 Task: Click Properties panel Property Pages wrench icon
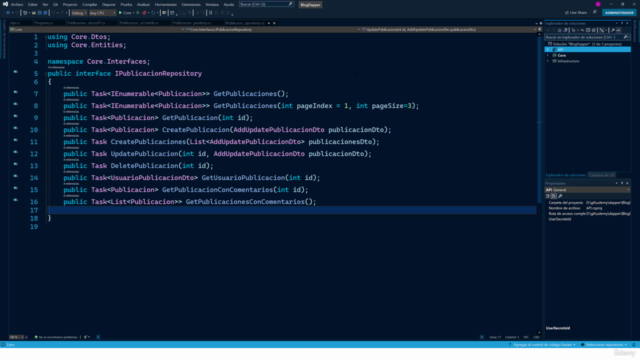click(x=560, y=196)
